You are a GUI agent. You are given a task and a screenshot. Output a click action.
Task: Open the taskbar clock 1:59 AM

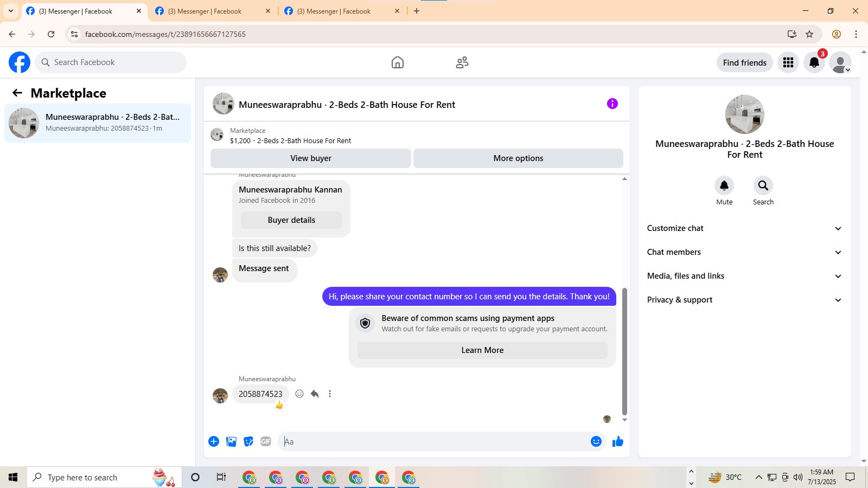[x=821, y=477]
